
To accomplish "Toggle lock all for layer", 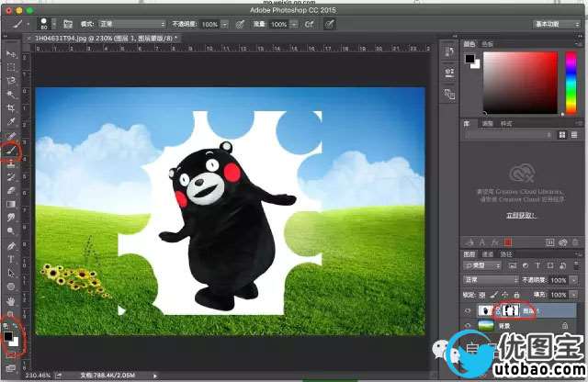I will point(516,295).
